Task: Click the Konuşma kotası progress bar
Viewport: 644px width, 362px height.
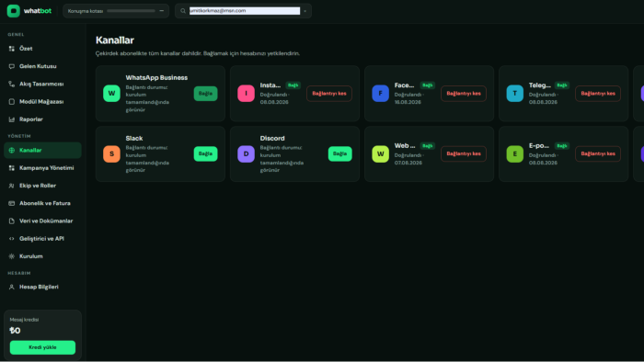Action: click(x=131, y=11)
